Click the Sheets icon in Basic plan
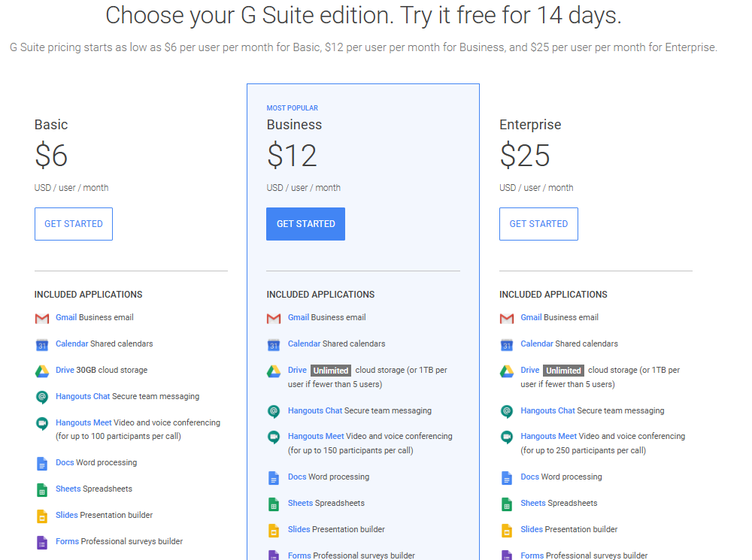 pos(42,490)
